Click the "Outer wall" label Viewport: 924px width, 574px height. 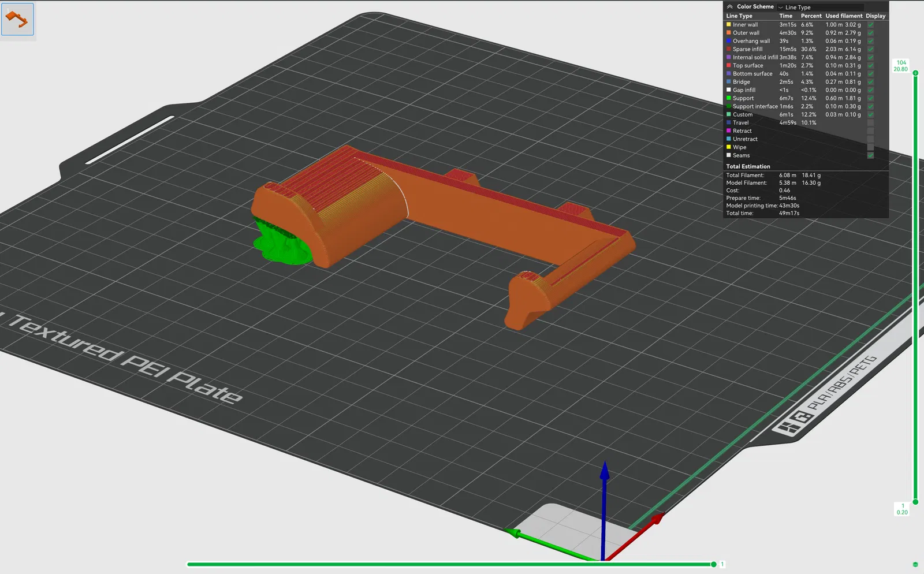coord(746,33)
